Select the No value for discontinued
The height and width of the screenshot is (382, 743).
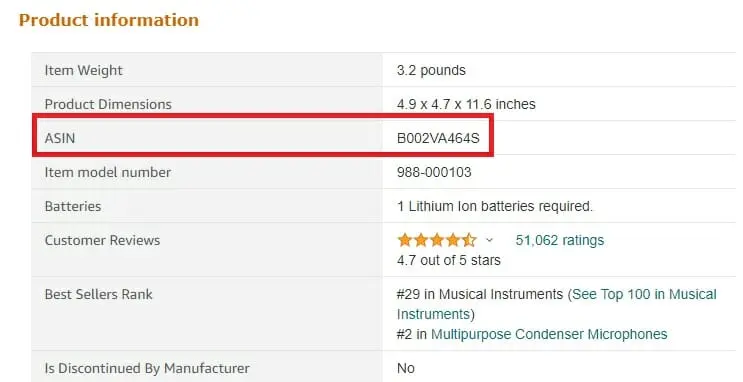pyautogui.click(x=406, y=368)
